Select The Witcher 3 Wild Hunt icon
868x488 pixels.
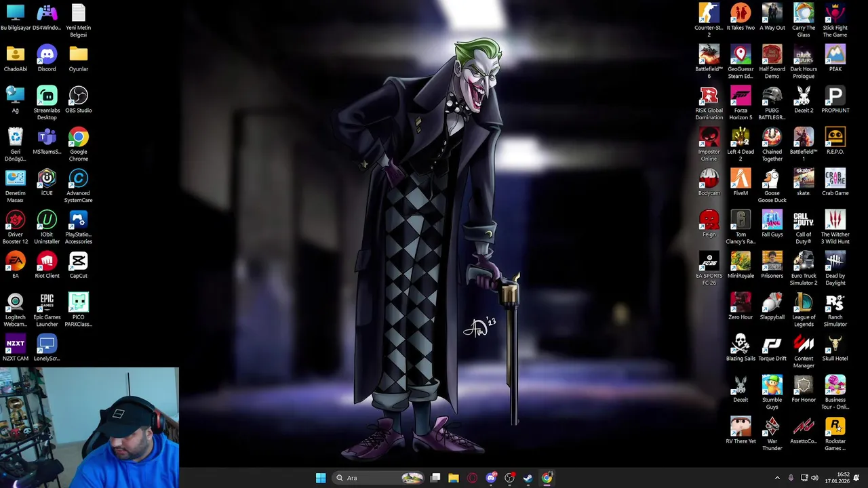pyautogui.click(x=835, y=228)
